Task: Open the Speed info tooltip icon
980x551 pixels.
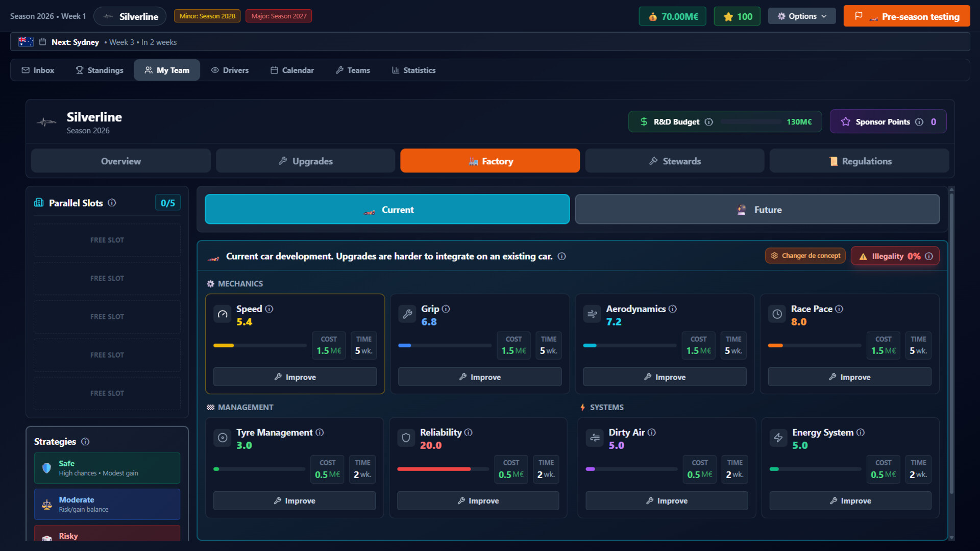Action: pos(269,309)
